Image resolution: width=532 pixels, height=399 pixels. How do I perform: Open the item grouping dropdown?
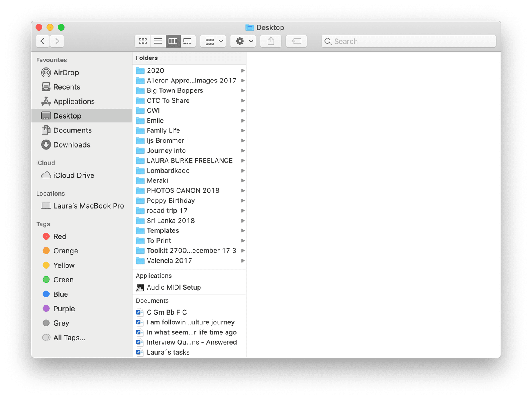pyautogui.click(x=213, y=41)
